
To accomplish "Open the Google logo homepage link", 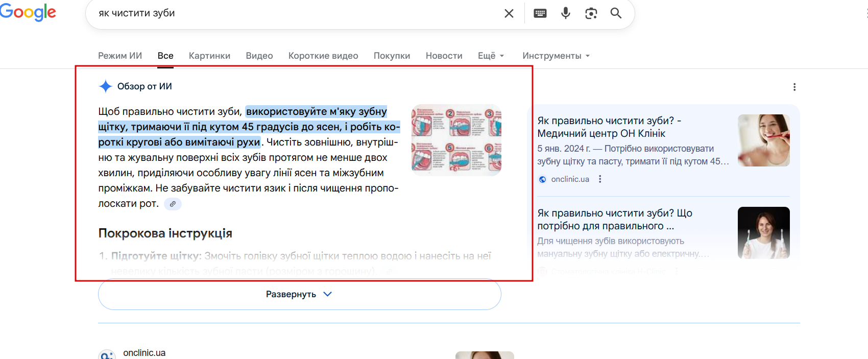I will [28, 12].
